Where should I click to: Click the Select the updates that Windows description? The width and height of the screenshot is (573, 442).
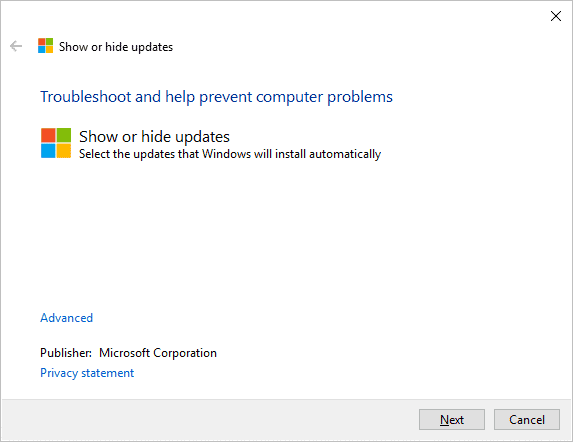(230, 154)
